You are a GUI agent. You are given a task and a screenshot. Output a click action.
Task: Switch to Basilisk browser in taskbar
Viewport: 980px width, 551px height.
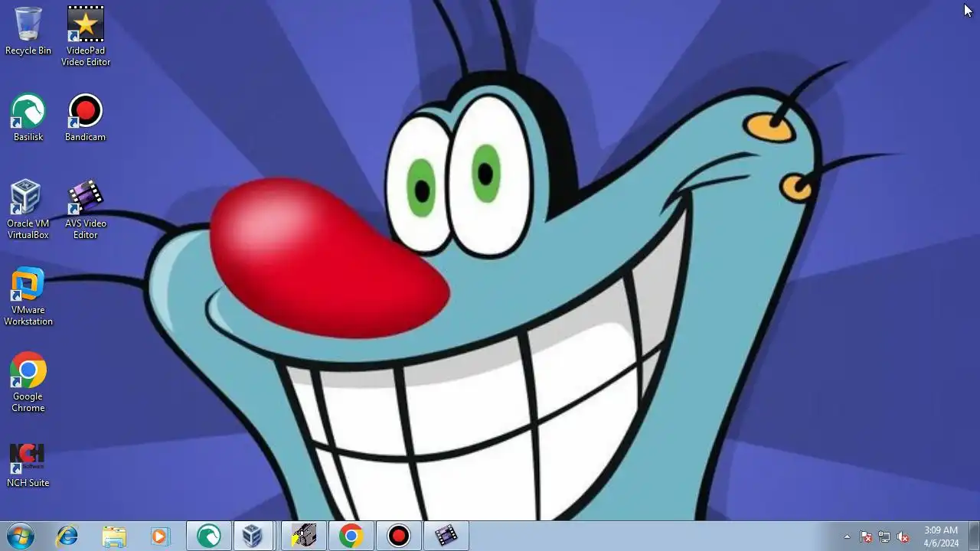click(x=208, y=536)
